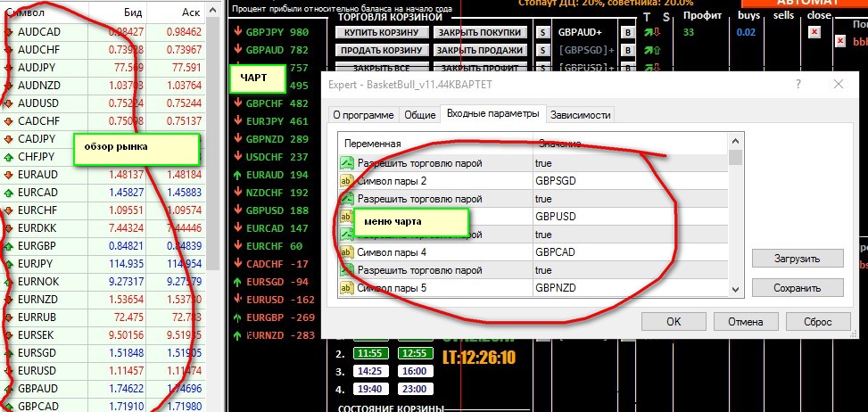
Task: Click the icon next to Символ пары 2
Action: (x=347, y=181)
